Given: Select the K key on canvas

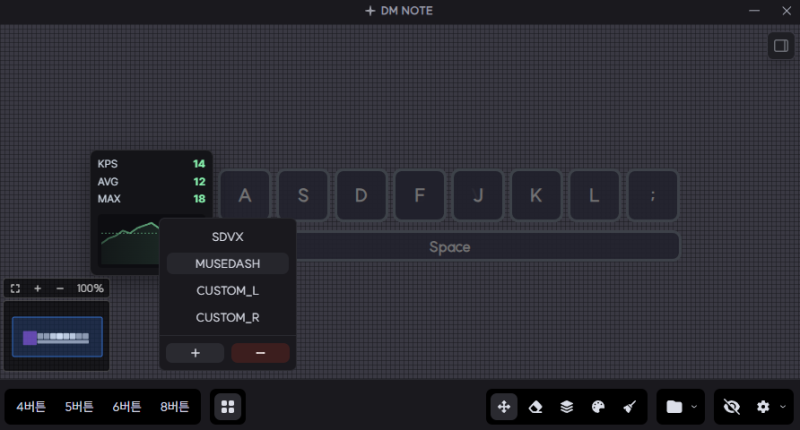Looking at the screenshot, I should pos(536,195).
